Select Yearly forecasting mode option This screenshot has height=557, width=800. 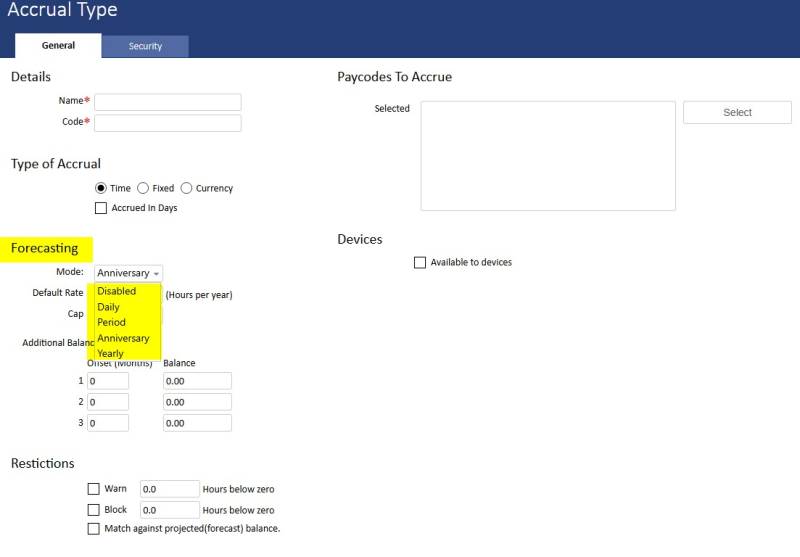110,353
